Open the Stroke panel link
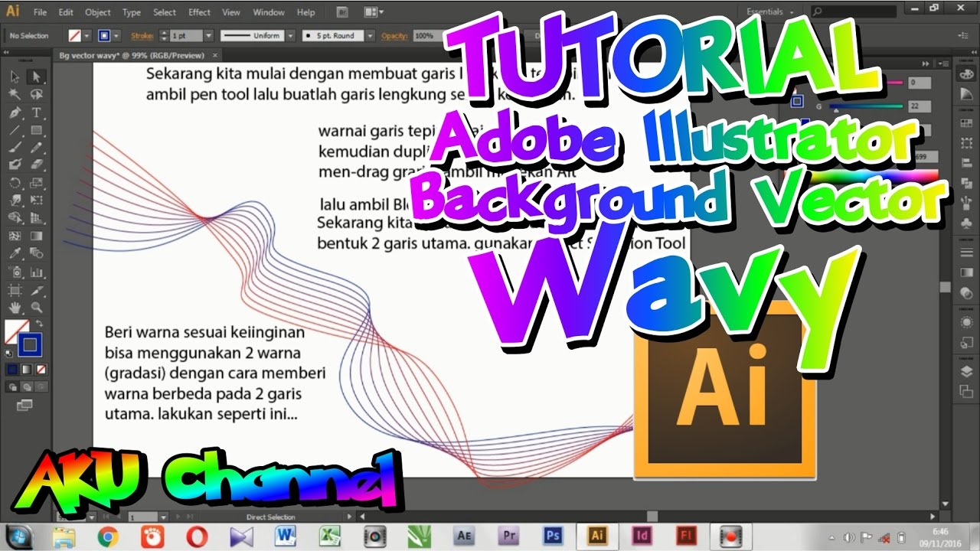 pyautogui.click(x=142, y=36)
